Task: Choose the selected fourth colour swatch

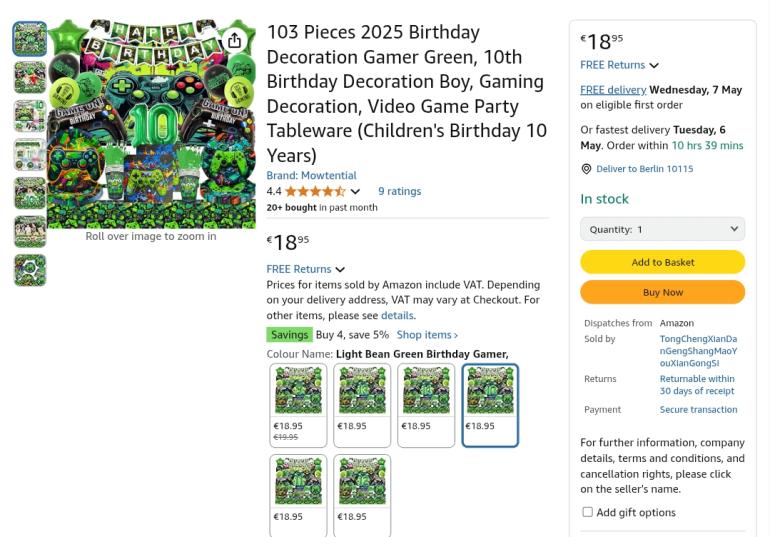Action: click(x=490, y=404)
